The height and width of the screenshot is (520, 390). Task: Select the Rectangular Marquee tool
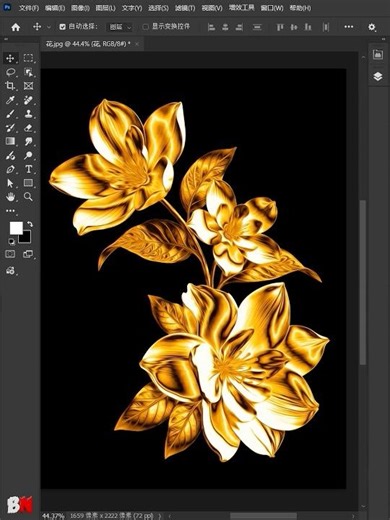click(x=28, y=58)
